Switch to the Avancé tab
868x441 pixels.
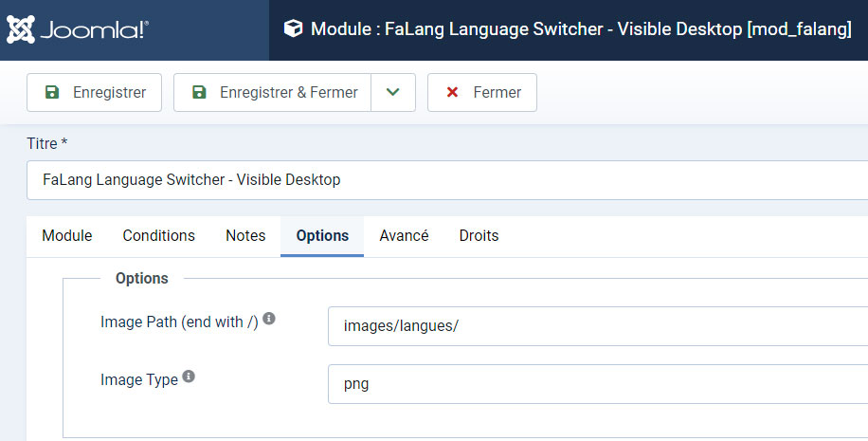[x=404, y=236]
